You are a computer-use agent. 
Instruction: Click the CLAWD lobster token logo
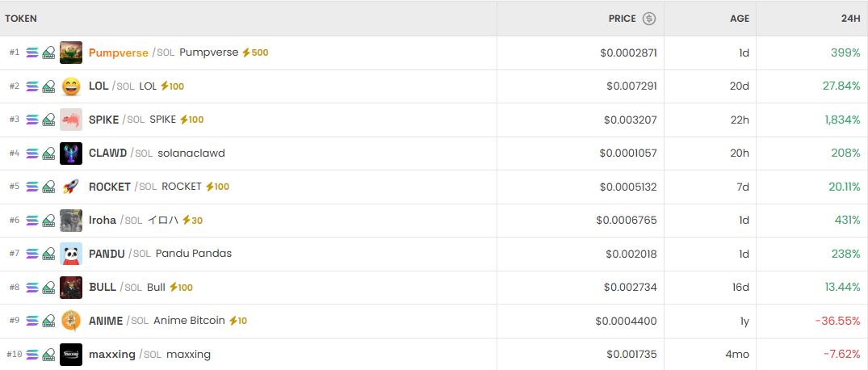pyautogui.click(x=71, y=153)
